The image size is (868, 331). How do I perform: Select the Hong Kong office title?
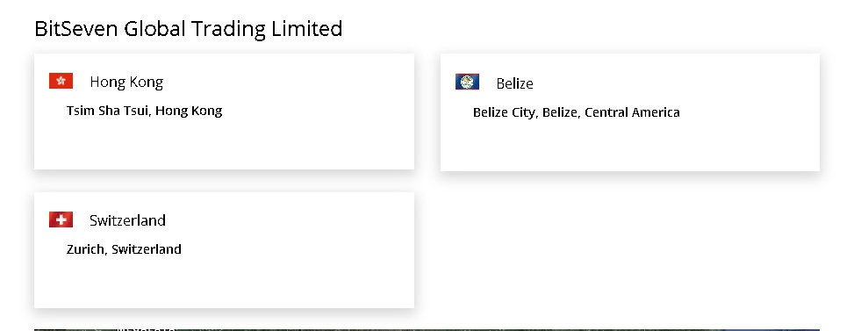pyautogui.click(x=126, y=83)
